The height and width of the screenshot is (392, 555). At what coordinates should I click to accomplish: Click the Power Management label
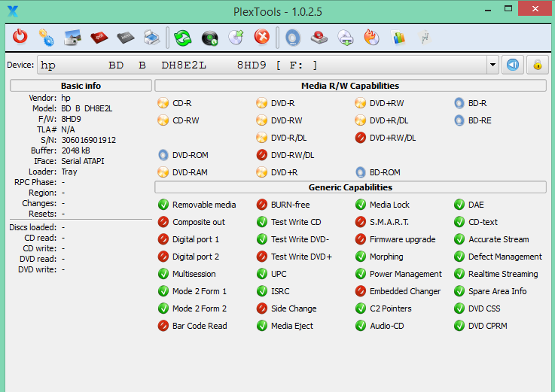pos(406,274)
